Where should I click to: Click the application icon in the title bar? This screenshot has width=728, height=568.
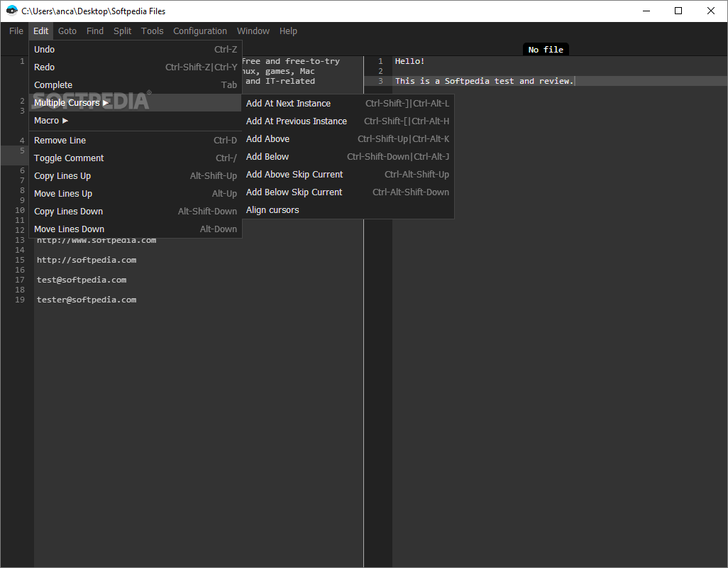[11, 11]
